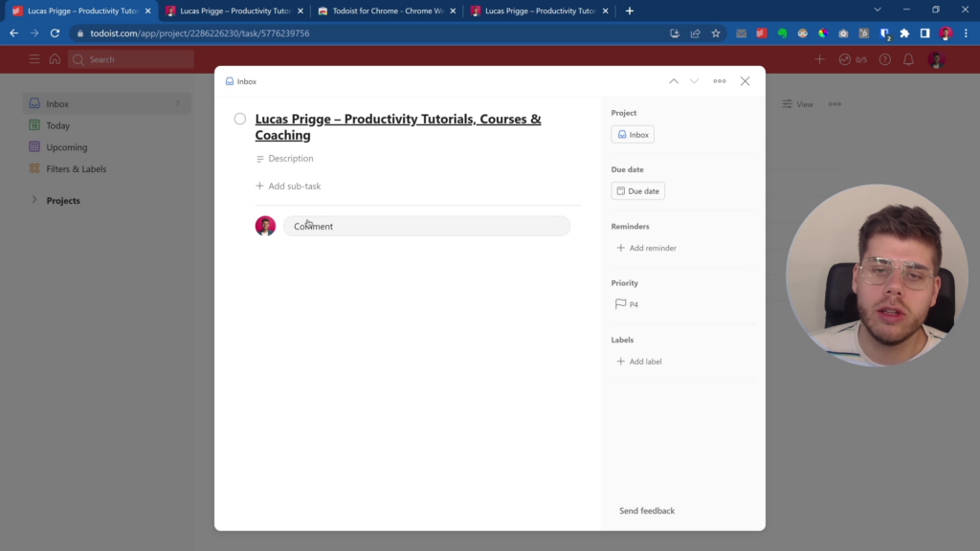Go forward in the browser

tap(34, 33)
